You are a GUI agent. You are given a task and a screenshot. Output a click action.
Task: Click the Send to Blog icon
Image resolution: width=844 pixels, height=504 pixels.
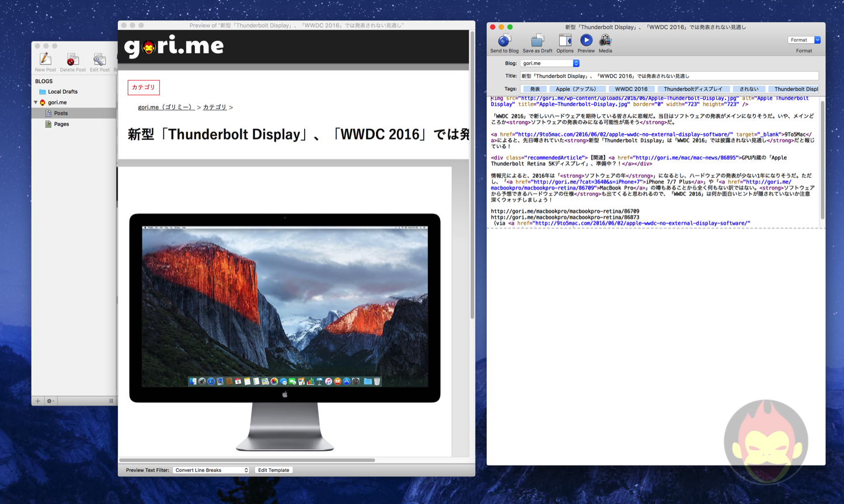[x=504, y=41]
